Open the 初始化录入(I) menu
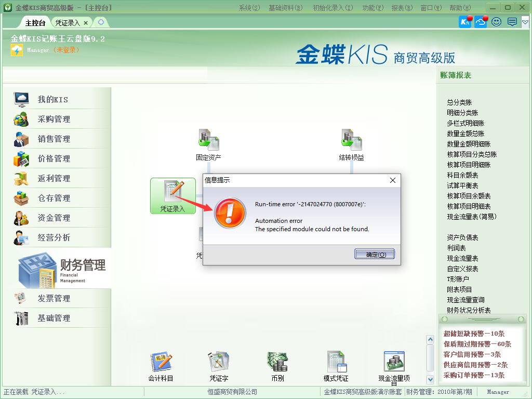 point(333,8)
